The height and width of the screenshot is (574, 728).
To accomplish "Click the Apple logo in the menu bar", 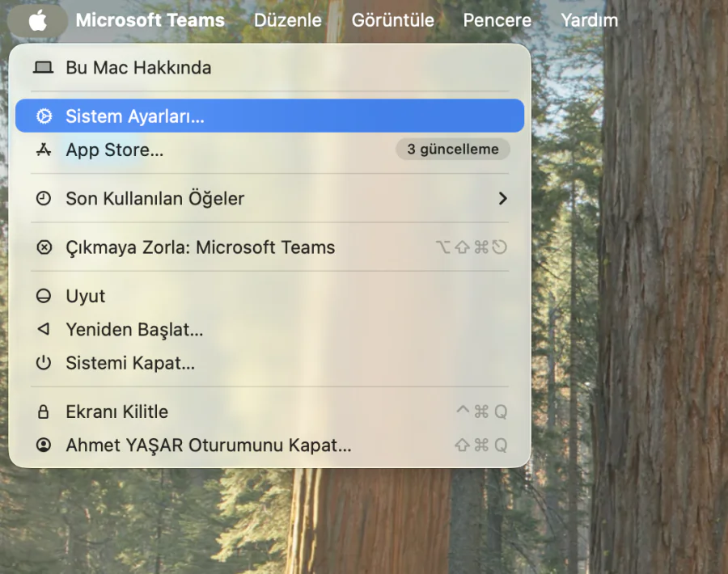I will coord(36,19).
